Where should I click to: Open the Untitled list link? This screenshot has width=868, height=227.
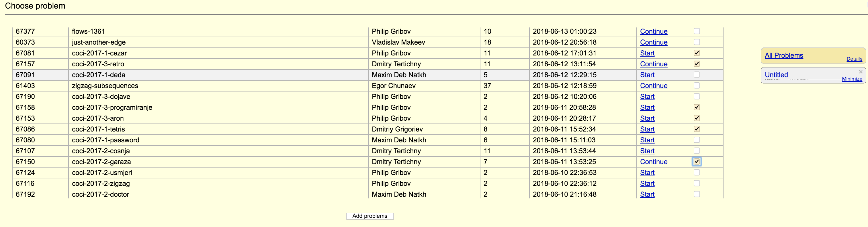[776, 75]
